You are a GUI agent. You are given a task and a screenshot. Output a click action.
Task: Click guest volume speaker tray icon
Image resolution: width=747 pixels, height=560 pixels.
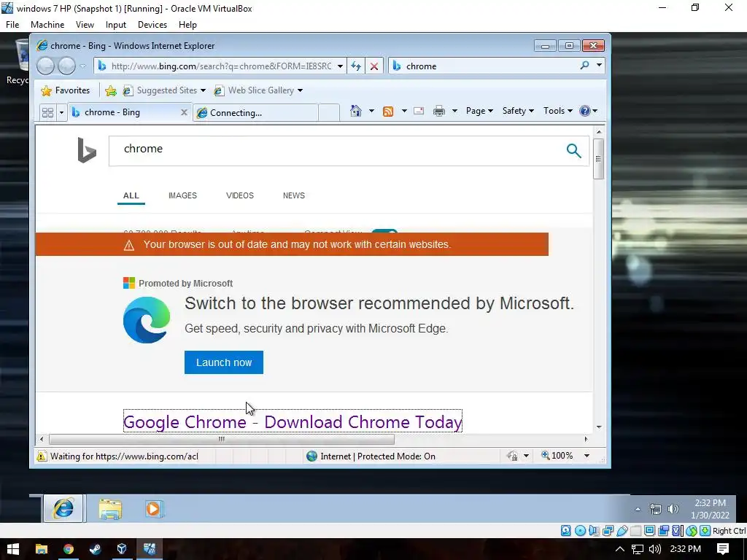[673, 509]
